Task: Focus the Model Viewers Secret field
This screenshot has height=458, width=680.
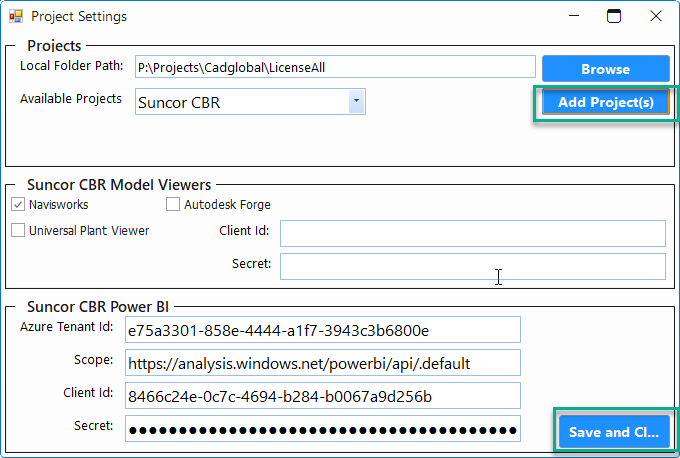Action: coord(472,266)
